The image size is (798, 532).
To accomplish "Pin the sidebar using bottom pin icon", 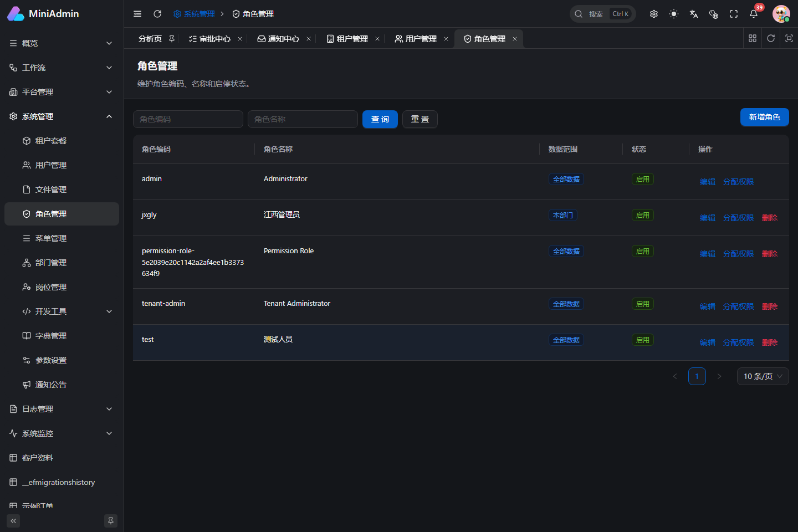I will tap(111, 521).
